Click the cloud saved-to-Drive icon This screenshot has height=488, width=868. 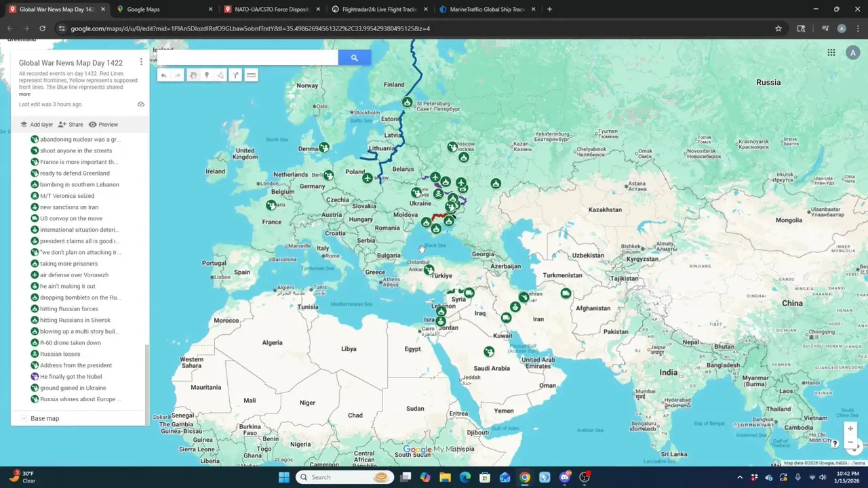(x=140, y=104)
